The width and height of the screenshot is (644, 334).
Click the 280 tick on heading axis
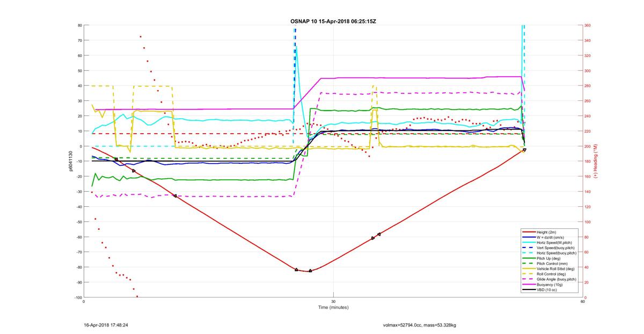(587, 86)
